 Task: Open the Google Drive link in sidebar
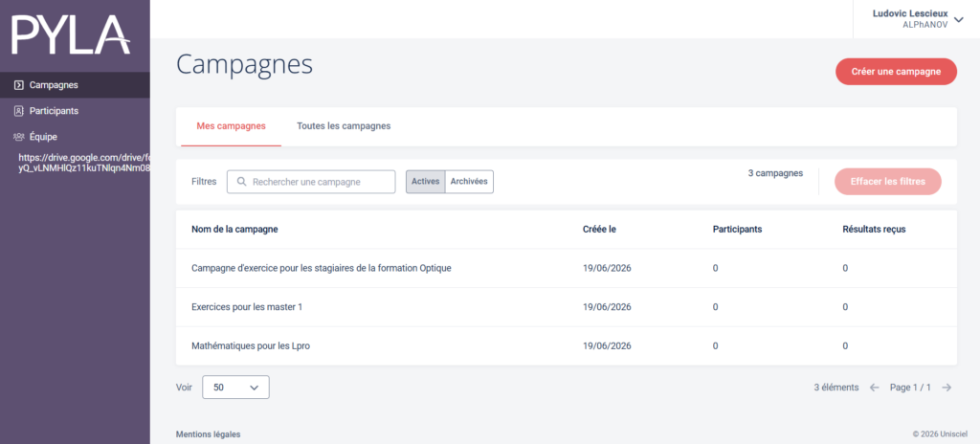point(84,162)
